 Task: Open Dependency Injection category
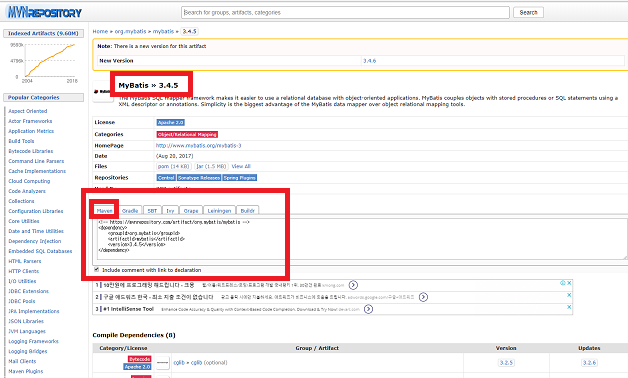click(x=34, y=241)
